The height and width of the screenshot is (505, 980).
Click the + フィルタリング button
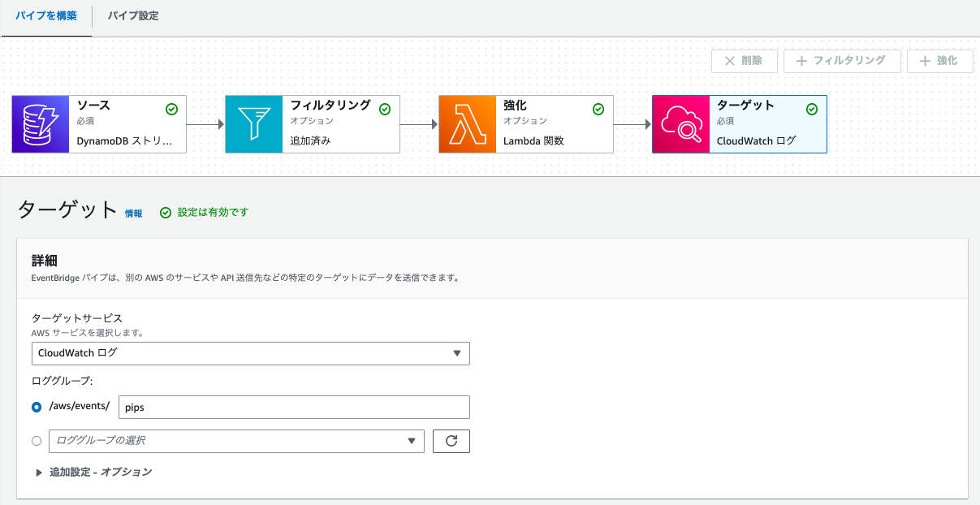point(844,61)
